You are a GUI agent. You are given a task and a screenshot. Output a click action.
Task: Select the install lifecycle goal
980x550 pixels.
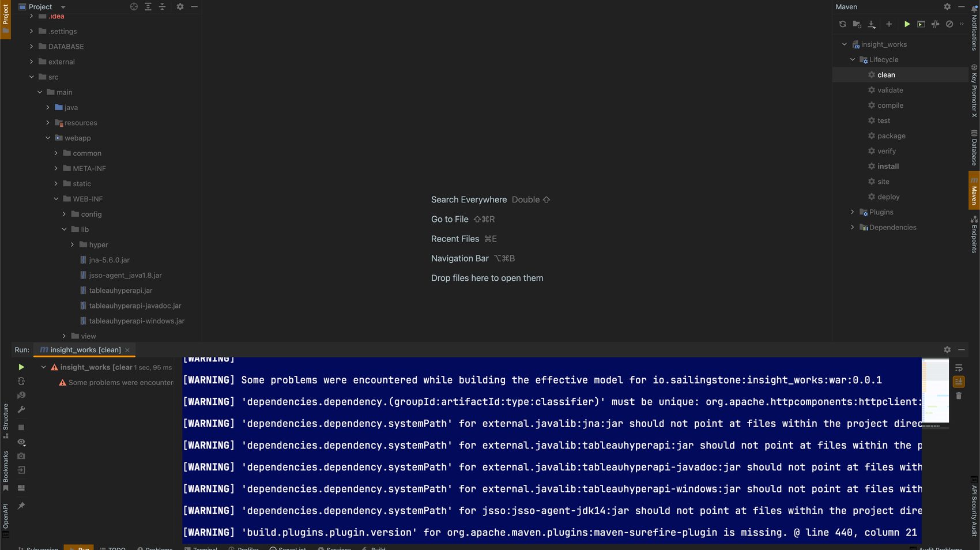(888, 167)
